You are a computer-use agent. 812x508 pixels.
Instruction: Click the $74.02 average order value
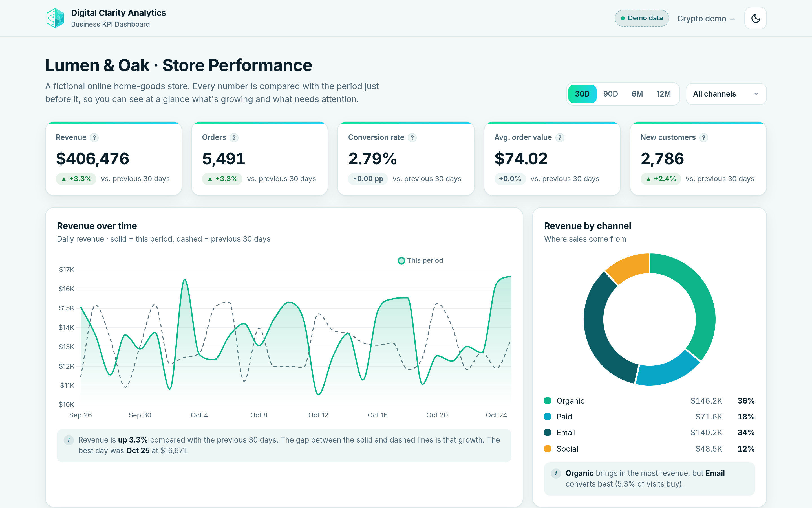point(521,159)
